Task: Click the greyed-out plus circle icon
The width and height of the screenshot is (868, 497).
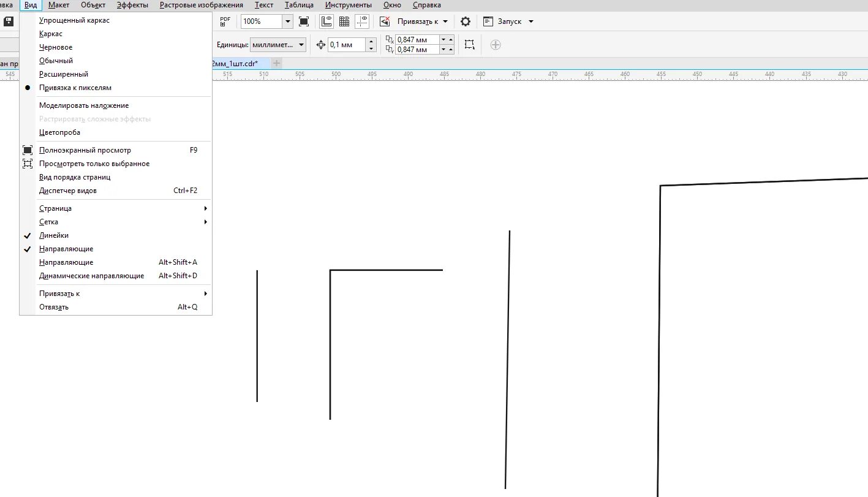Action: (x=496, y=45)
